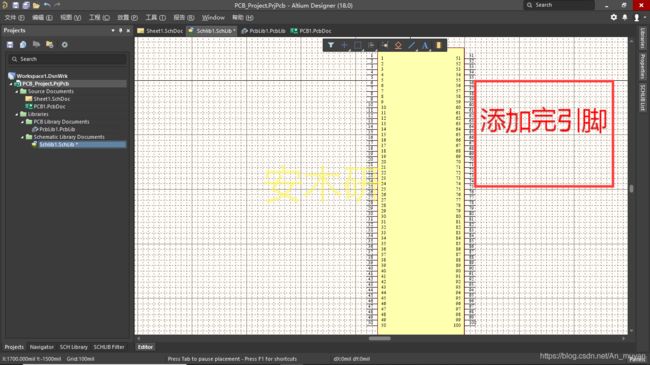Collapse the PCB_Project.PrjPcb tree node
650x365 pixels.
coord(11,84)
